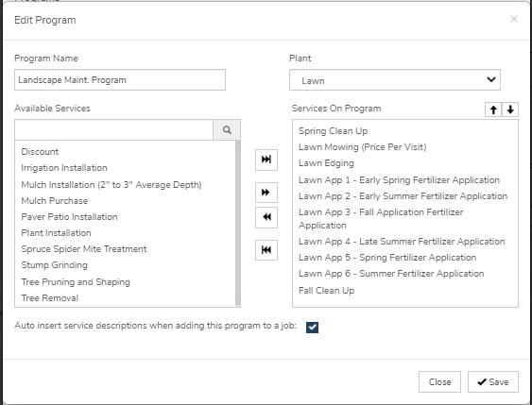Click the remove selected service arrow
The image size is (532, 405).
click(x=266, y=217)
